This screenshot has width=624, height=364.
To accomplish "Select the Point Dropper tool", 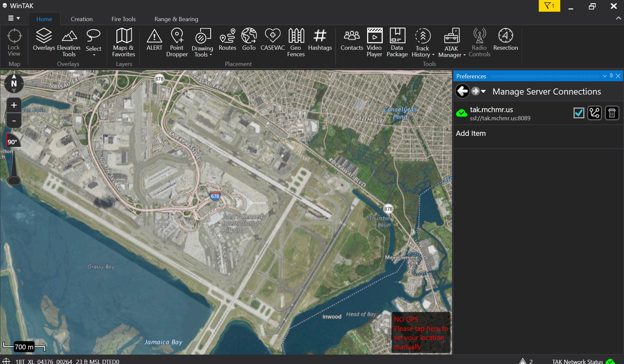I will tap(177, 43).
